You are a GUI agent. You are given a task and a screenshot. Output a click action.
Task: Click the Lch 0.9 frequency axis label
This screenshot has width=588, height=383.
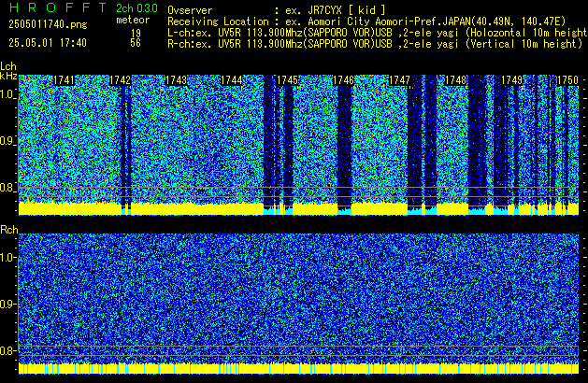tap(7, 141)
